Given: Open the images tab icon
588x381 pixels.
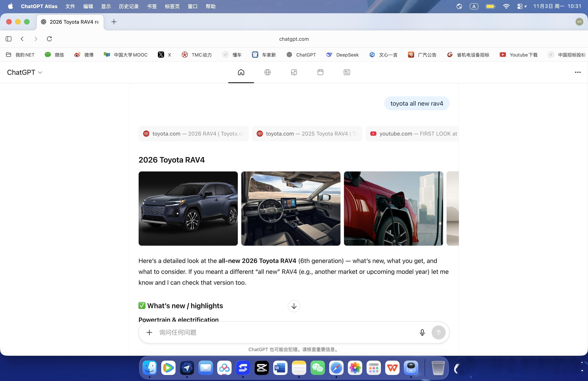Looking at the screenshot, I should pos(294,72).
